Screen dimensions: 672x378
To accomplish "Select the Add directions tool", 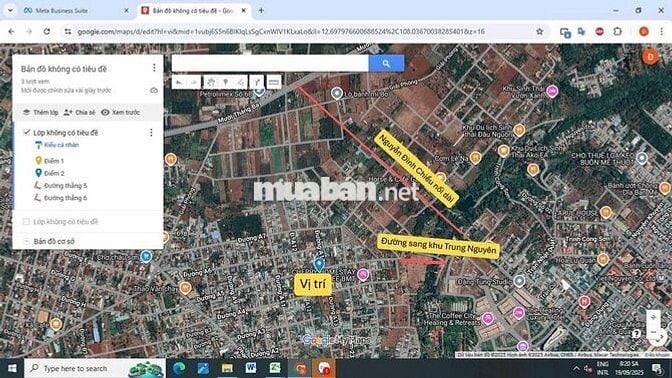I will tap(256, 82).
